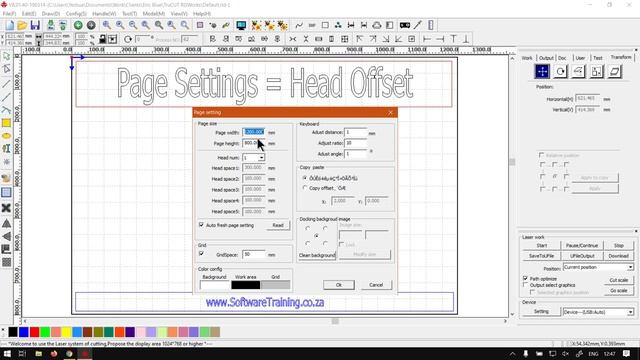This screenshot has height=360, width=640.
Task: Pick the red color in bottom palette
Action: click(x=34, y=332)
